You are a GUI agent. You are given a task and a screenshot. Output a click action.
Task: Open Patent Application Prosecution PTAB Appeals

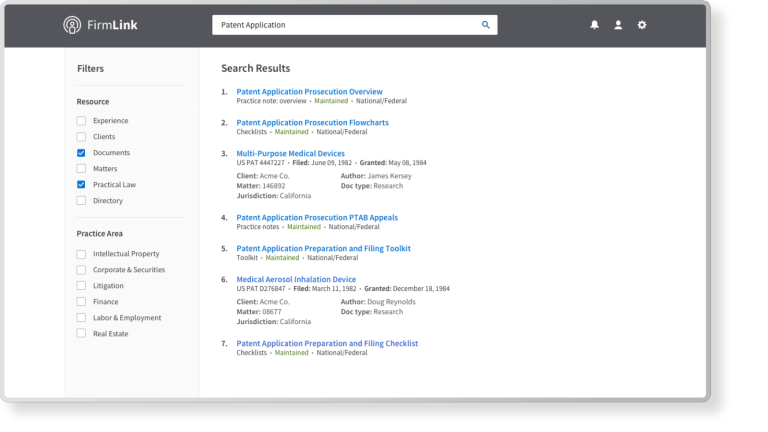[316, 217]
